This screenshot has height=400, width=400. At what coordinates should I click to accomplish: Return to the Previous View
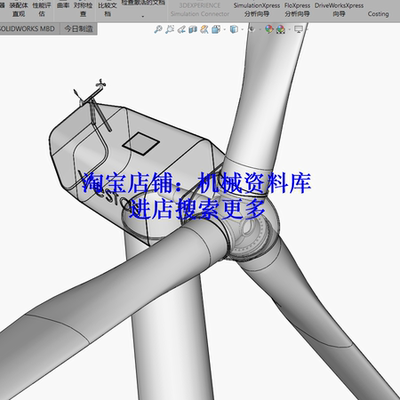(x=181, y=29)
